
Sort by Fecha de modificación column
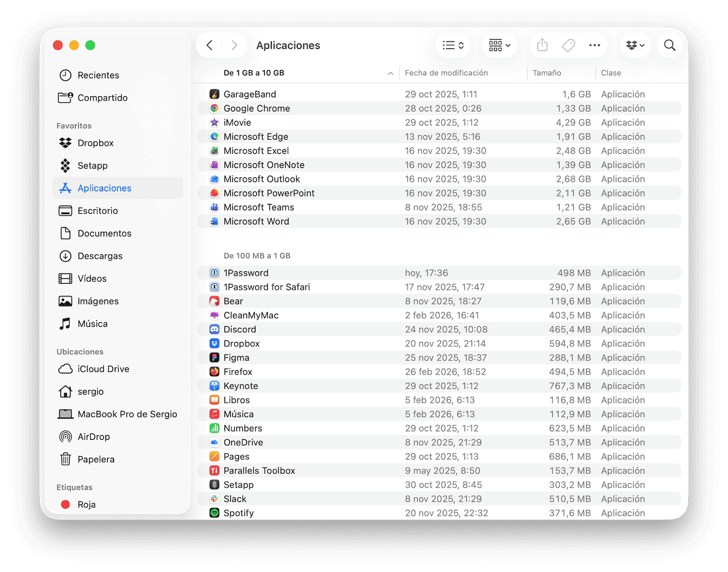(447, 73)
